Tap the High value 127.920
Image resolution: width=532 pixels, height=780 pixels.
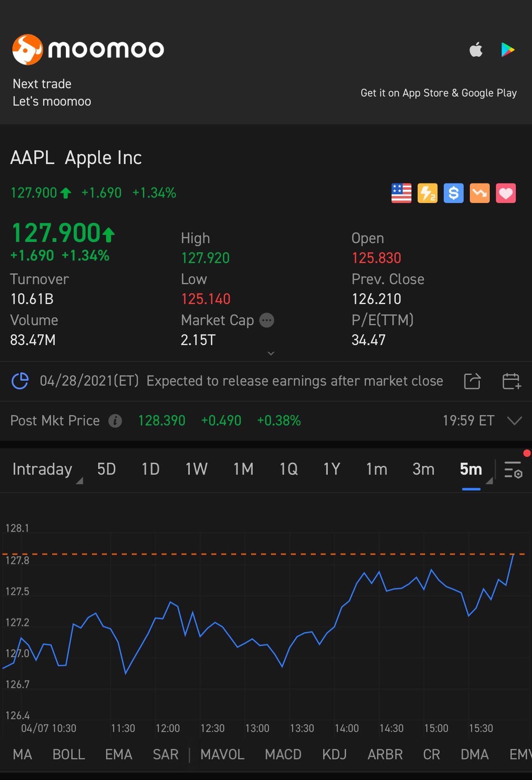pyautogui.click(x=206, y=258)
